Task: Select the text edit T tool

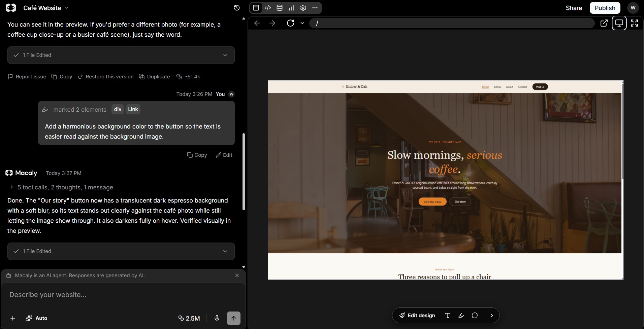Action: click(x=448, y=316)
